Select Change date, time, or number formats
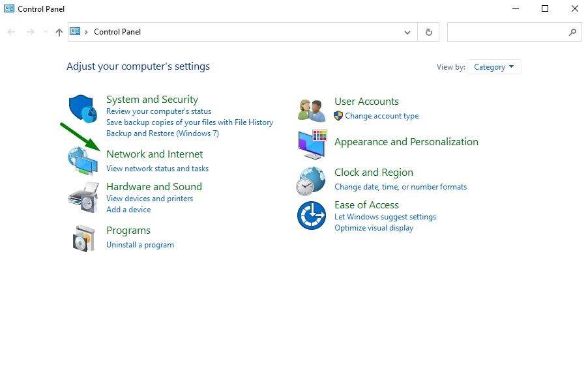 (400, 187)
